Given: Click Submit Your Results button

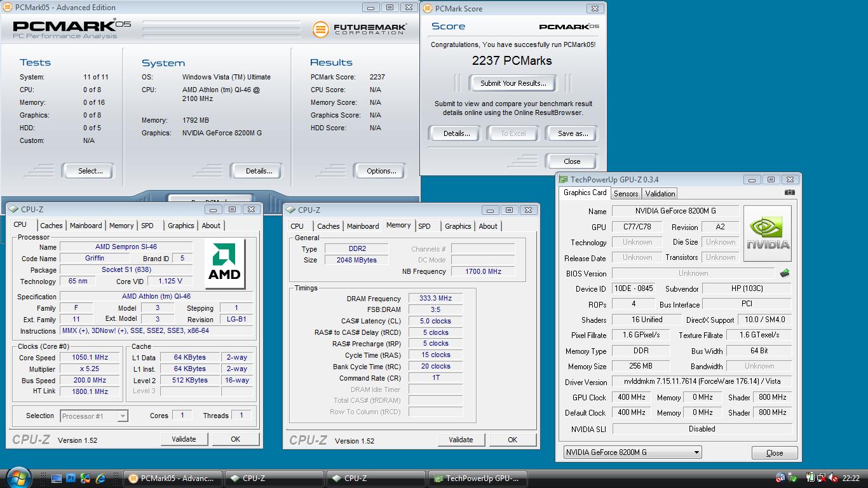Looking at the screenshot, I should coord(513,83).
